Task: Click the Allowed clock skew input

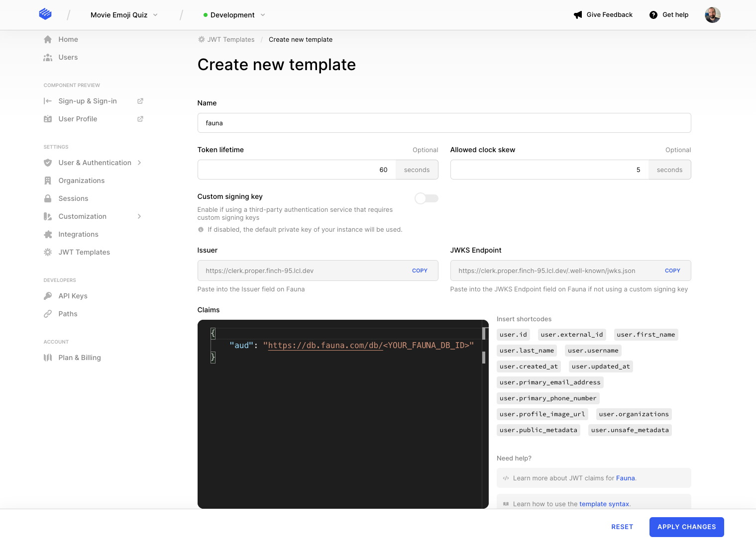Action: pyautogui.click(x=549, y=170)
